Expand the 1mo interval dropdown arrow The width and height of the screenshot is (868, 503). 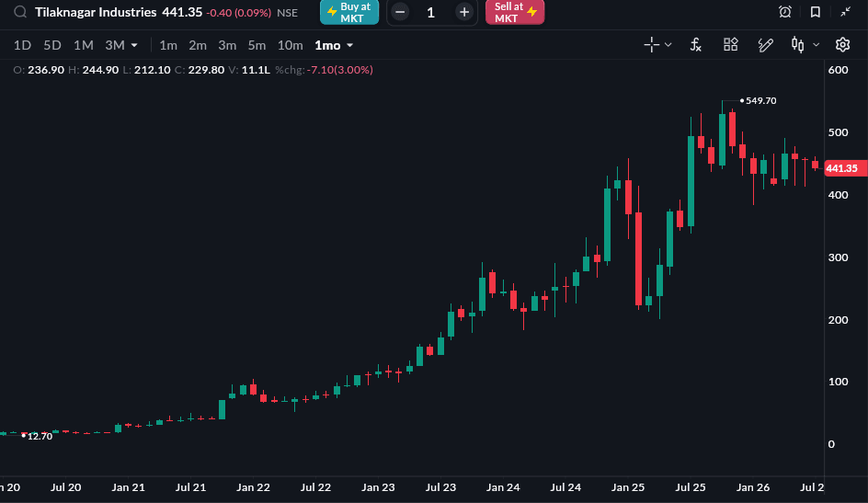(349, 45)
